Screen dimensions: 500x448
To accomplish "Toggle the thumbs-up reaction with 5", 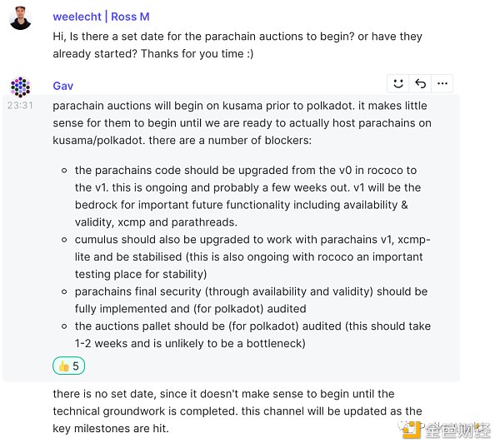I will (68, 366).
